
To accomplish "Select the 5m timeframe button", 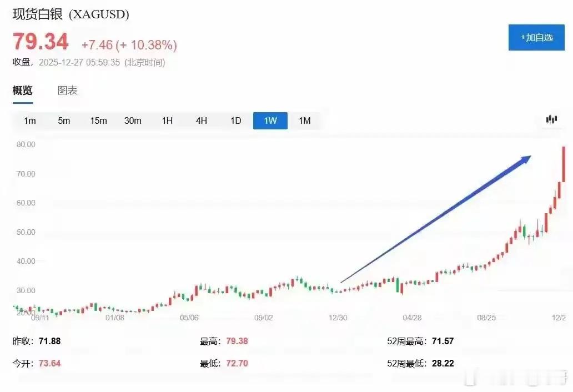I will [x=64, y=120].
